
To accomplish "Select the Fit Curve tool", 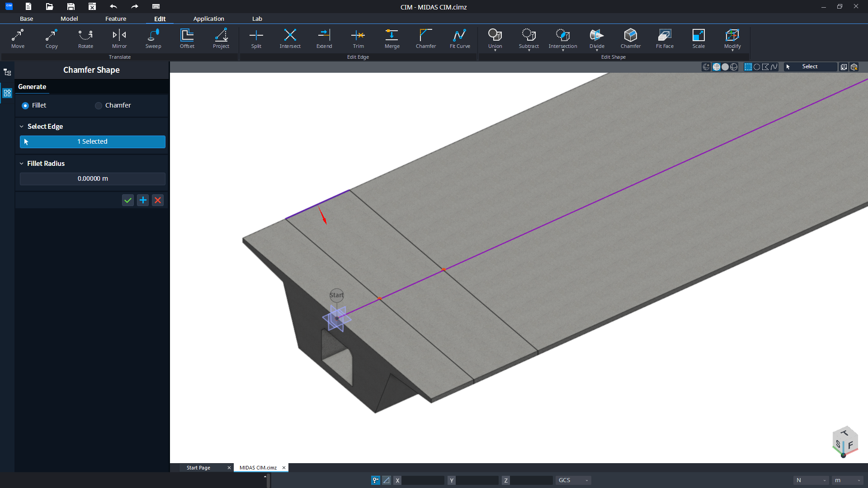I will pos(460,39).
